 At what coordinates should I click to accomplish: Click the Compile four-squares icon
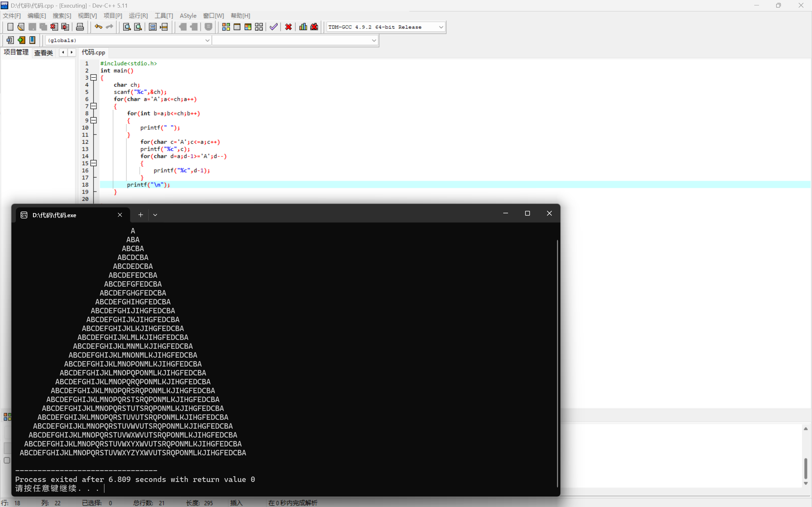(226, 27)
